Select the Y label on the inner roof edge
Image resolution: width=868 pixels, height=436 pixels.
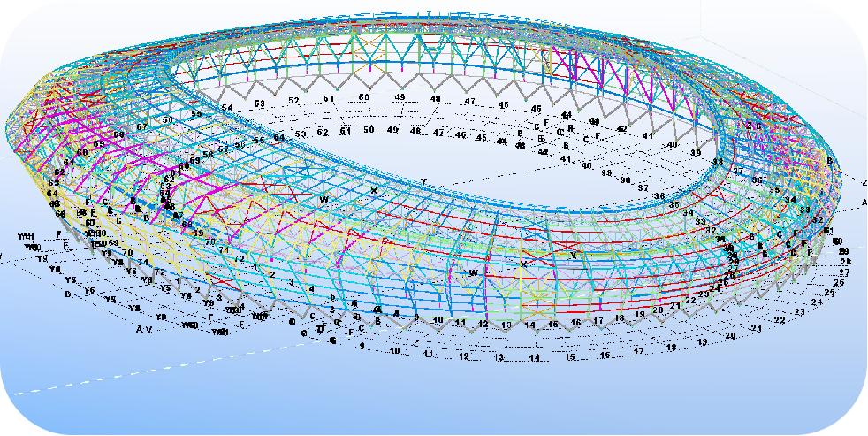tap(423, 181)
